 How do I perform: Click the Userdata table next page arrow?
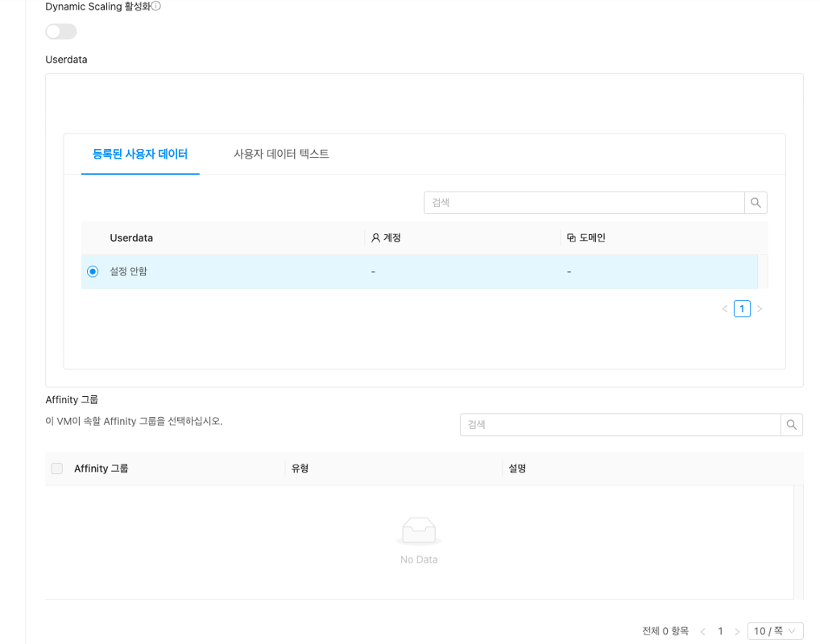coord(760,309)
